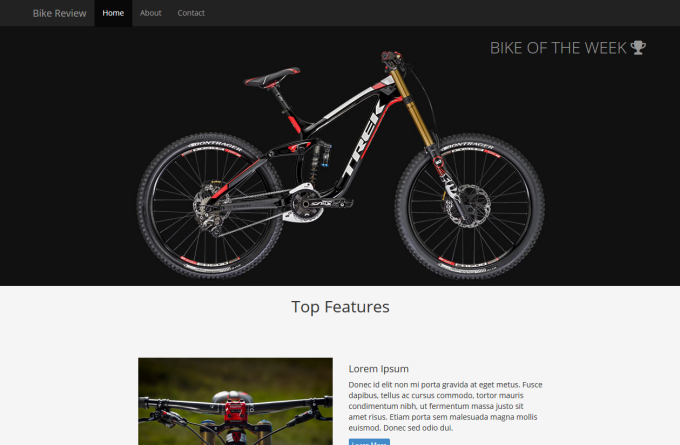Click the Bontrager label on front tire

467,147
